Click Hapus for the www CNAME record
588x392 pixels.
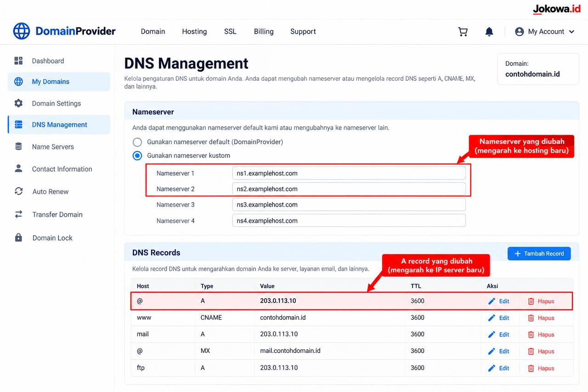[x=541, y=318]
